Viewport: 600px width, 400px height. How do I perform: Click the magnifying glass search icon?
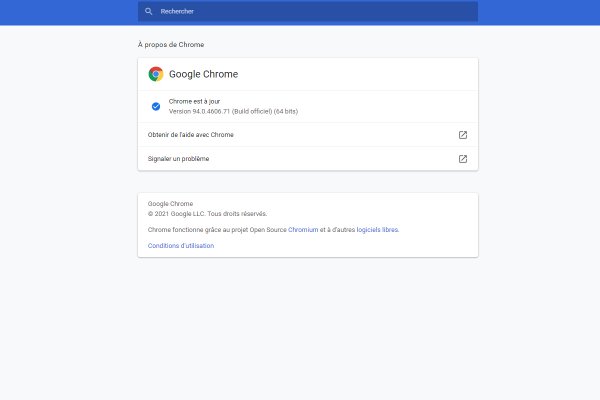coord(149,11)
